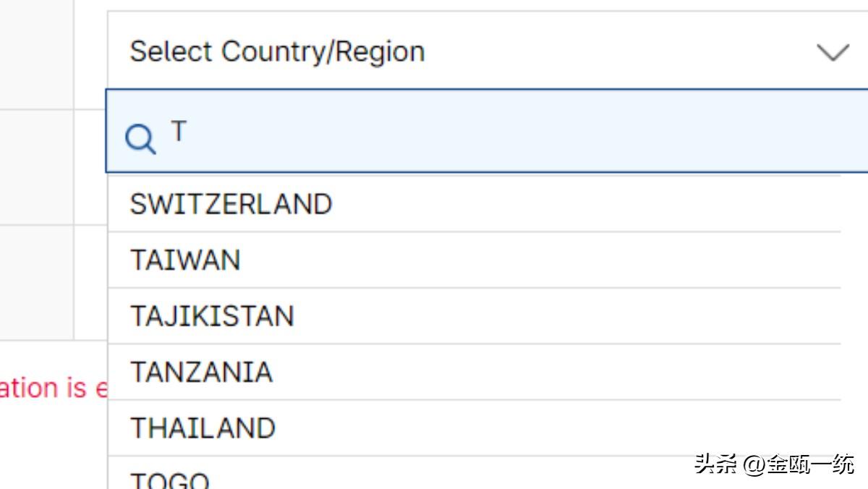Collapse the country list via chevron

832,52
